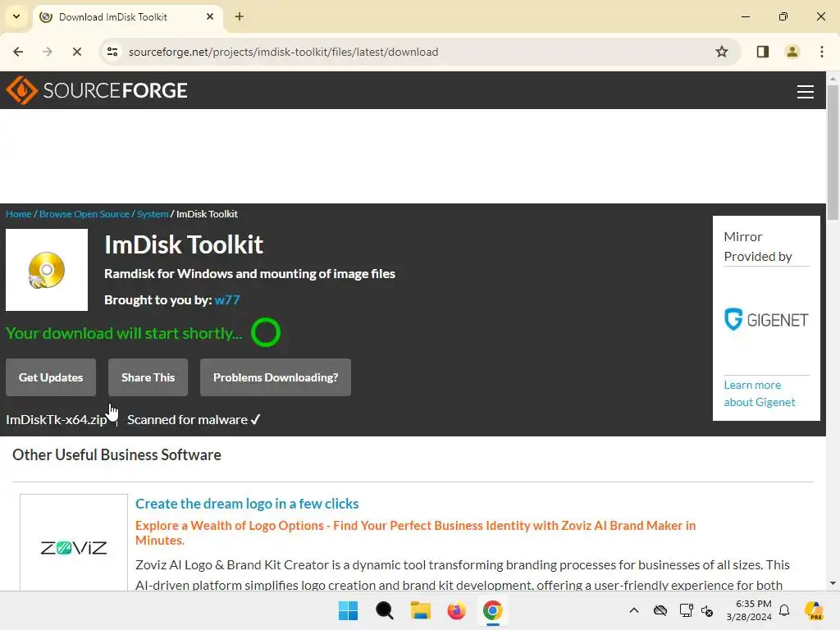The width and height of the screenshot is (840, 630).
Task: Open the Chrome profile avatar
Action: [792, 52]
